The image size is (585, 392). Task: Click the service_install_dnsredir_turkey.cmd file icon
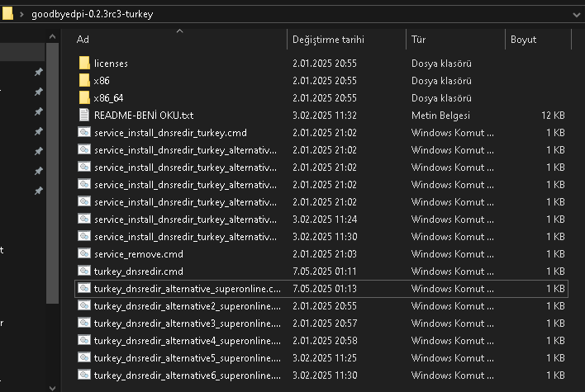point(84,133)
